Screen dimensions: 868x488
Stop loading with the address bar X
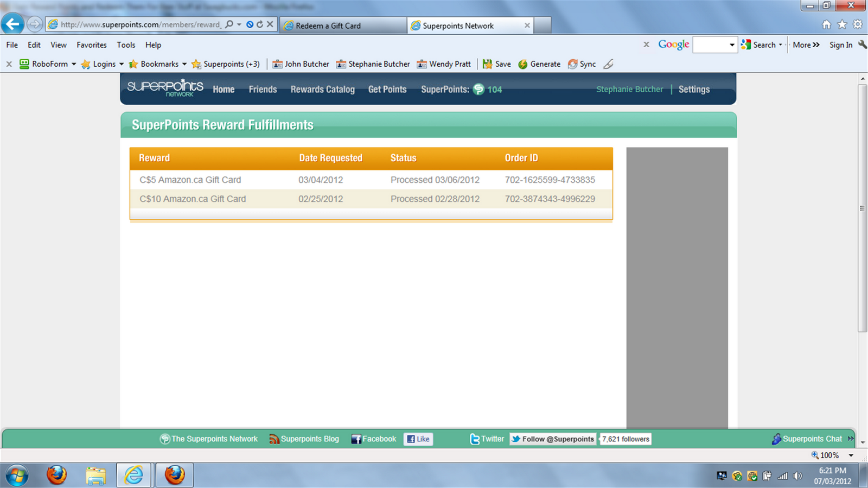[270, 24]
